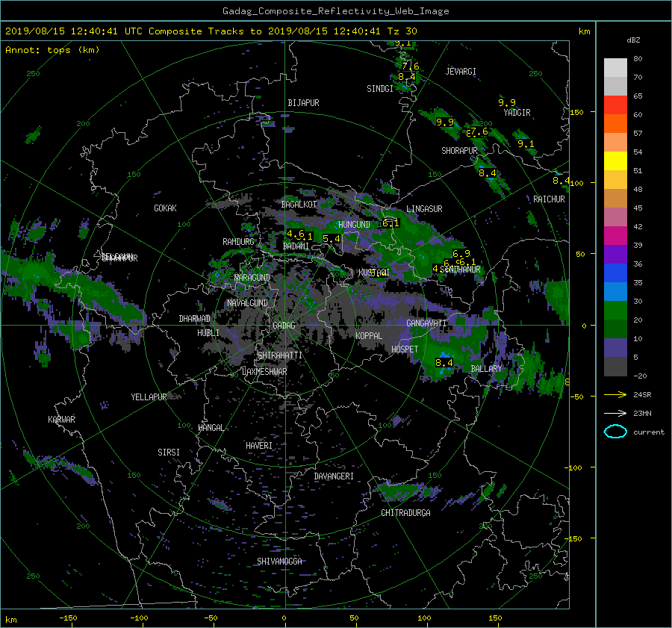
Task: Click the HAVERI city label
Action: (x=259, y=446)
